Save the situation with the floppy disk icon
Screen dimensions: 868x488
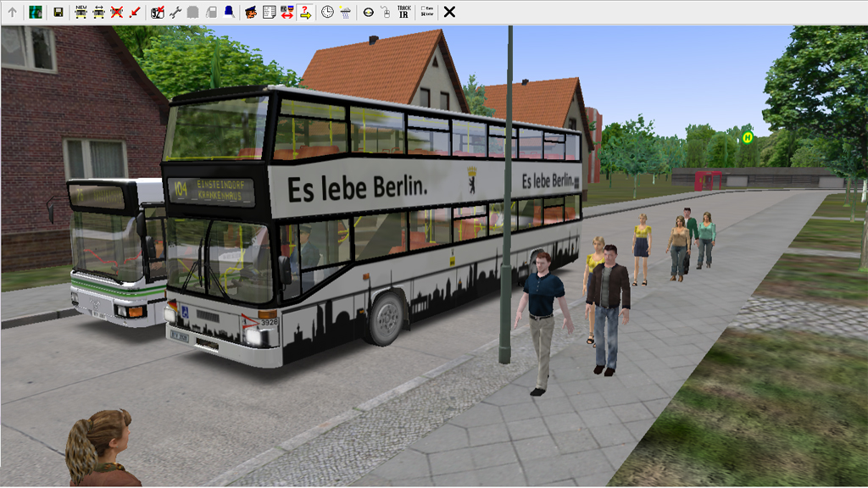(x=58, y=12)
